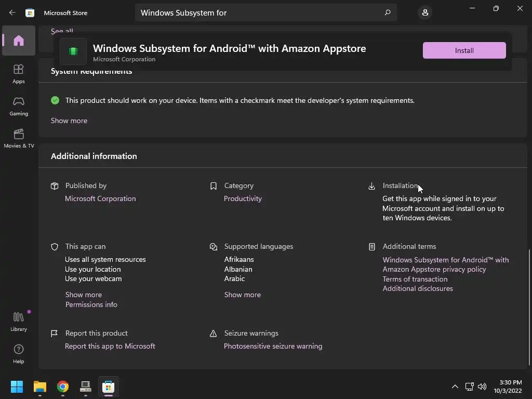The width and height of the screenshot is (532, 399).
Task: Click the search magnifier icon
Action: pyautogui.click(x=388, y=12)
